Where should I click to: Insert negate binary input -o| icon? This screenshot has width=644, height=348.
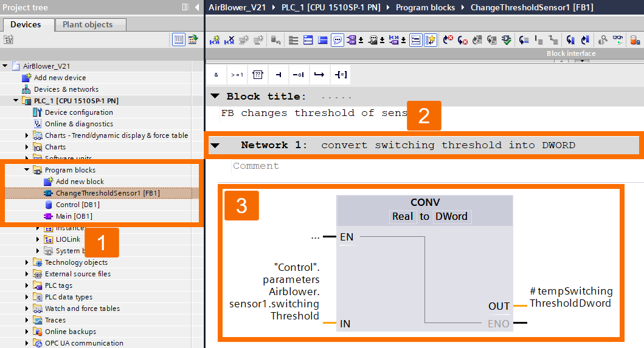tap(299, 75)
